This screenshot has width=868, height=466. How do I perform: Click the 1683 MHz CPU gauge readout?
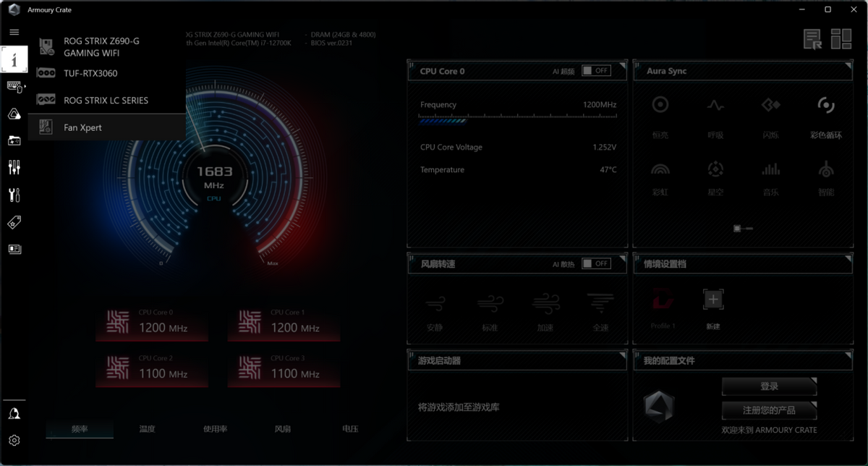coord(214,177)
